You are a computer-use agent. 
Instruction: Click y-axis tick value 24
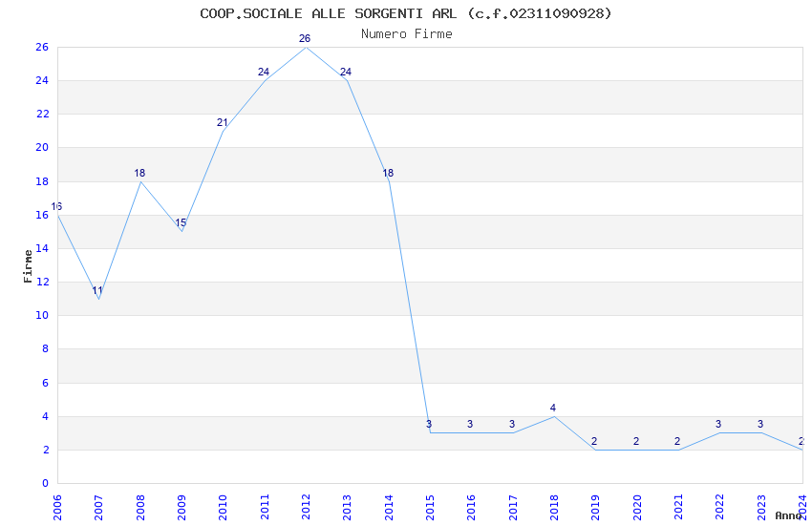42,80
